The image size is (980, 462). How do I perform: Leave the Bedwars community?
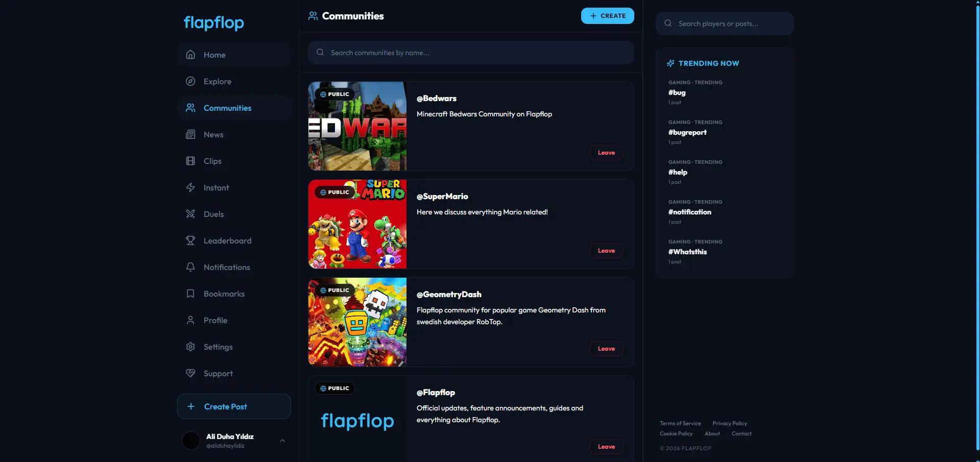(606, 153)
